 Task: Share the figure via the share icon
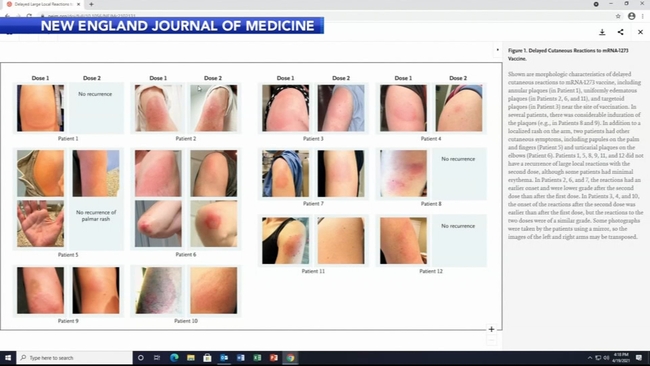click(x=621, y=32)
